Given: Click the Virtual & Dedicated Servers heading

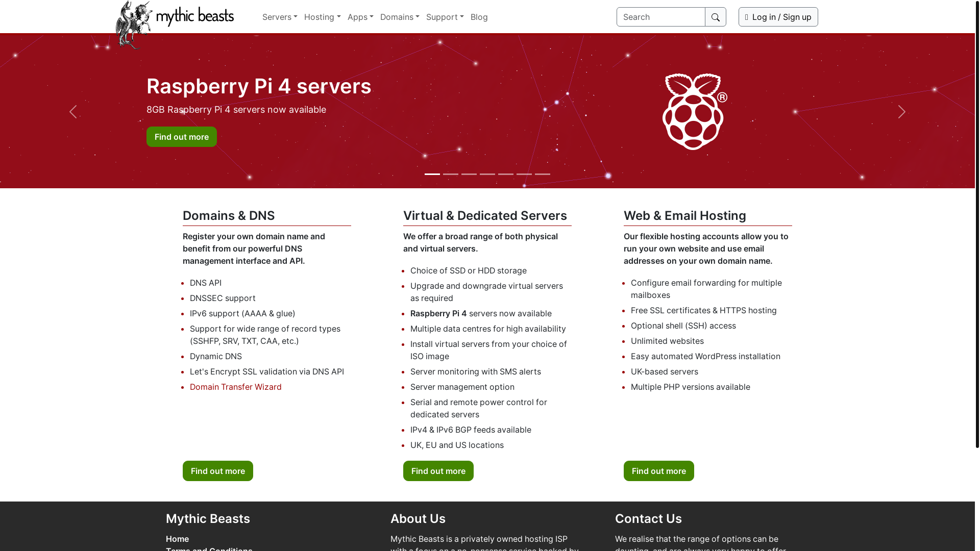Looking at the screenshot, I should click(x=485, y=216).
